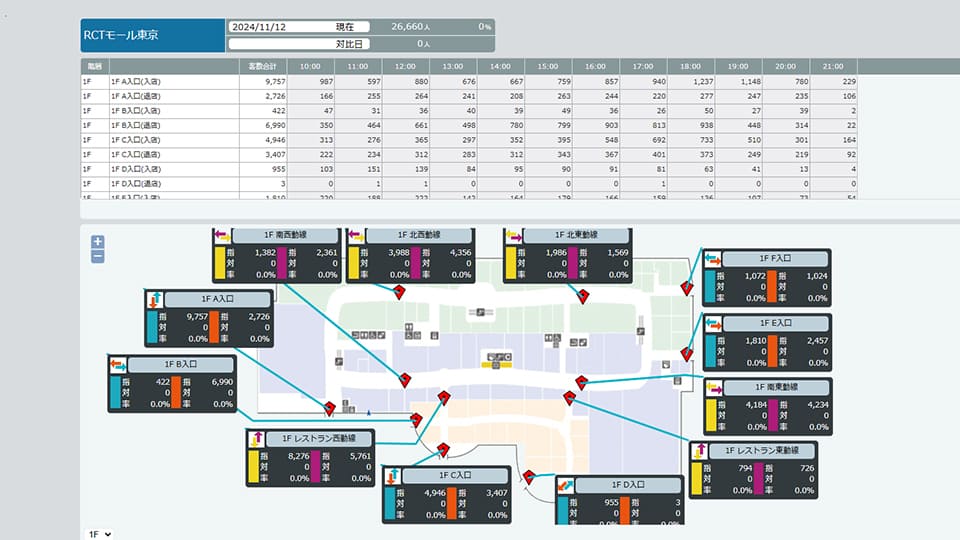This screenshot has height=540, width=960.
Task: Click direction arrows icon on 1F D入口 card
Action: click(565, 485)
